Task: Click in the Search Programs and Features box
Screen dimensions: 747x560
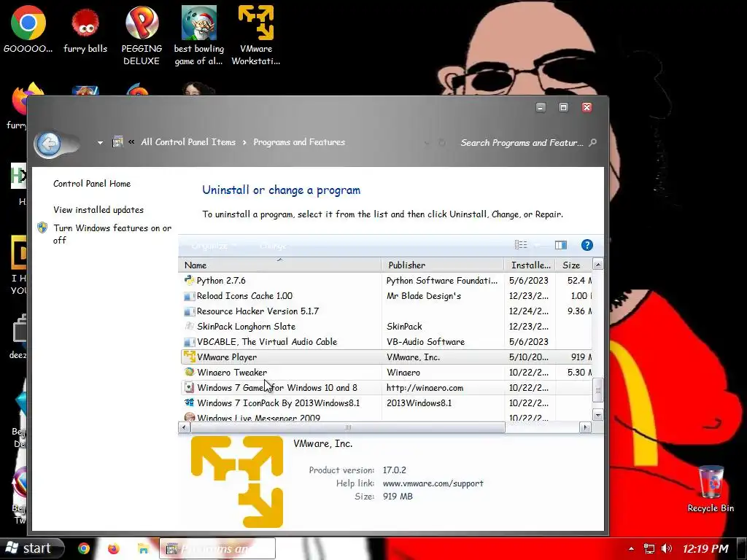Action: 522,142
